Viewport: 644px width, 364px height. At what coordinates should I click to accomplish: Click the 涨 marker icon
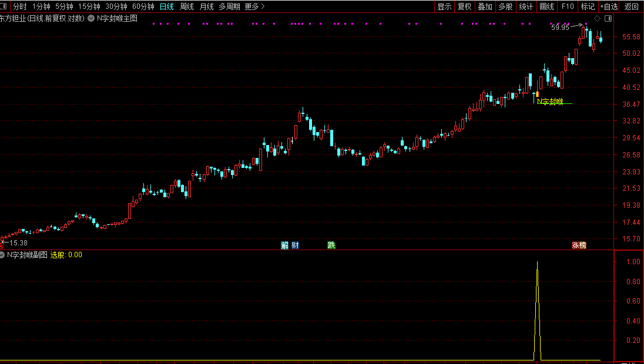pos(575,245)
